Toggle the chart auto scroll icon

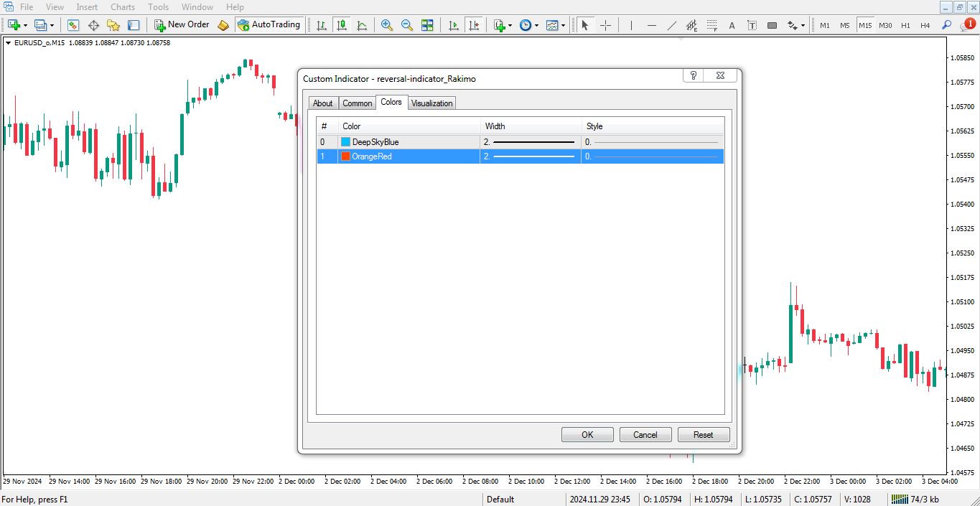click(x=453, y=25)
